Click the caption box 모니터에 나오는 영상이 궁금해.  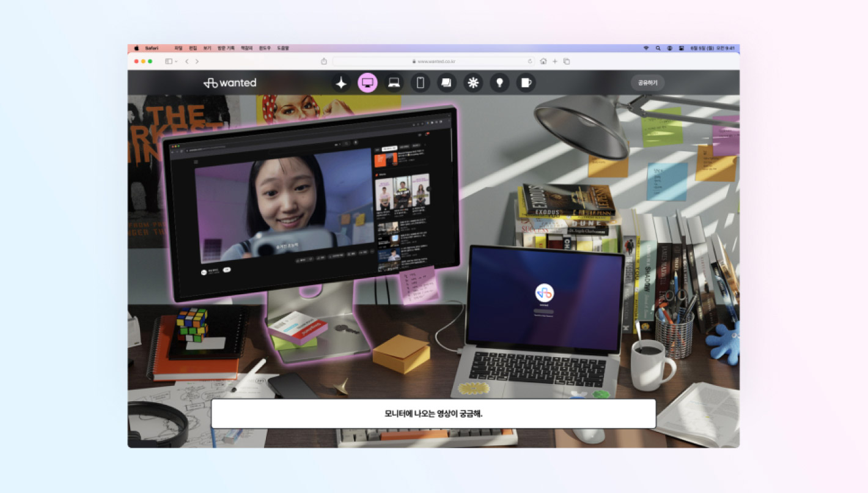click(433, 414)
